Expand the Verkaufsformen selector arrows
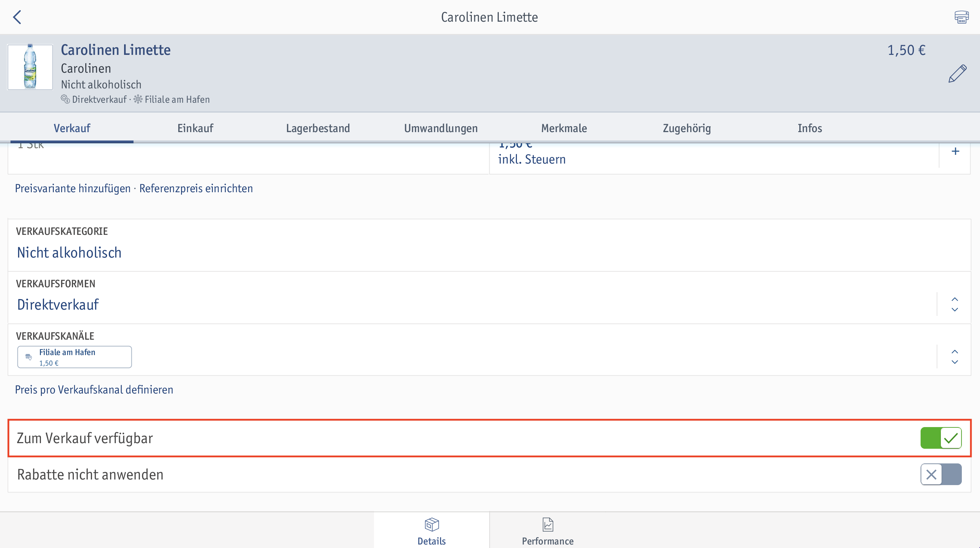 click(954, 304)
